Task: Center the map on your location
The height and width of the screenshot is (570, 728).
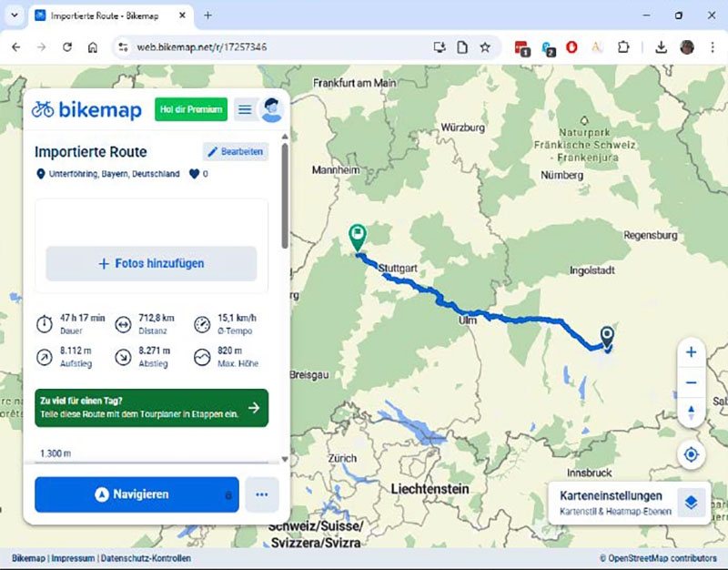Action: pos(691,454)
